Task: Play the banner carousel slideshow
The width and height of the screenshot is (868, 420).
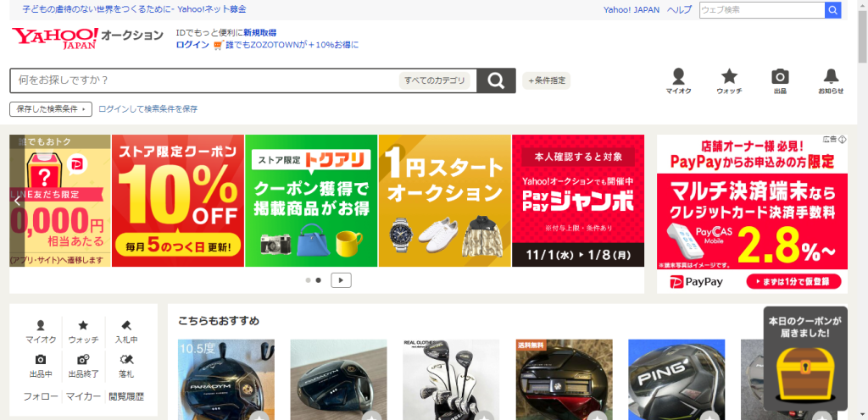Action: pyautogui.click(x=341, y=280)
